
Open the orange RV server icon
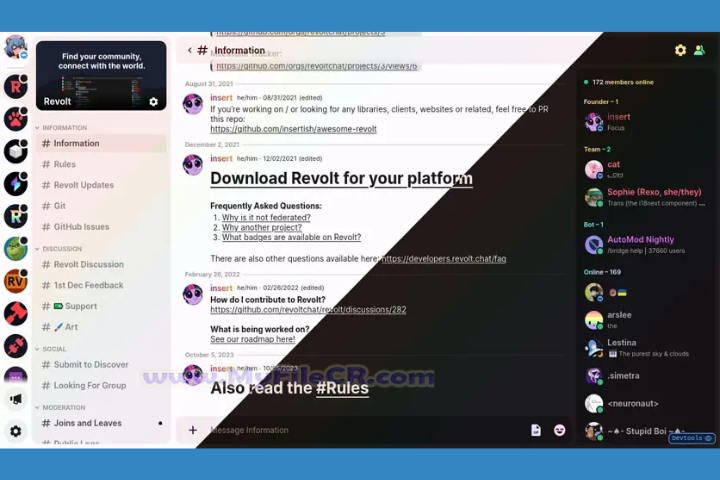pyautogui.click(x=16, y=281)
